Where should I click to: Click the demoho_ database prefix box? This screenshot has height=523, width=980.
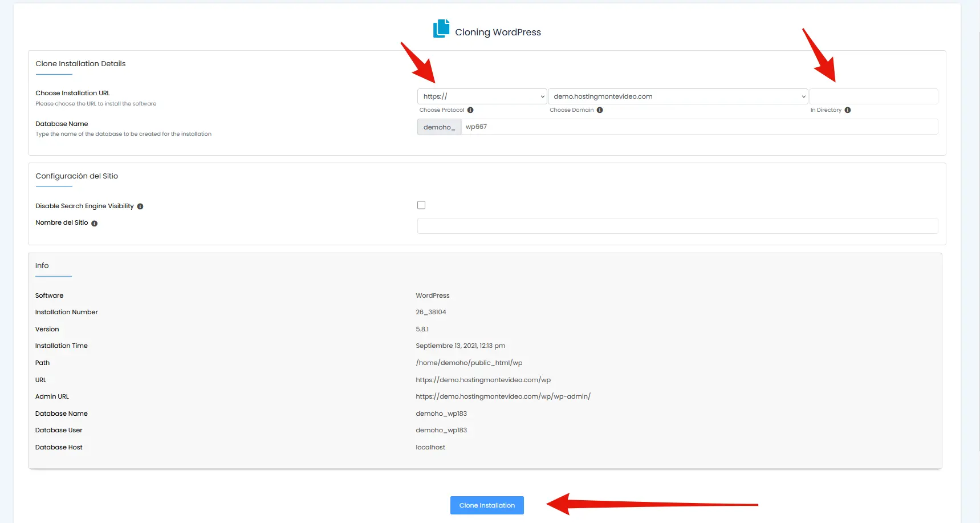tap(439, 127)
